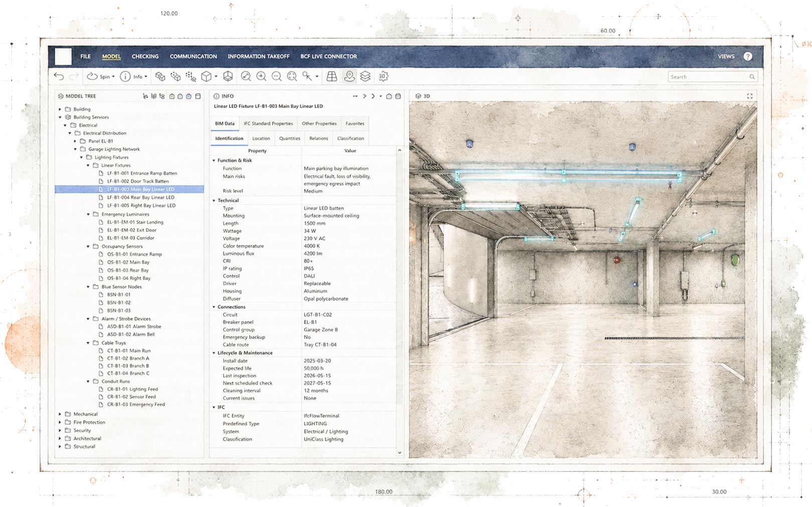Click the floor plan grid icon
Image resolution: width=812 pixels, height=507 pixels.
pyautogui.click(x=332, y=76)
